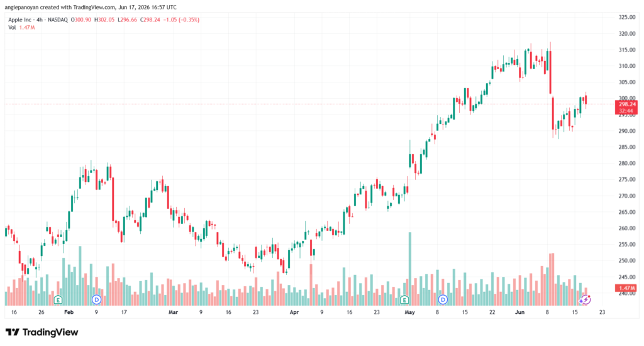Click the 265.00 price axis label

[x=627, y=212]
